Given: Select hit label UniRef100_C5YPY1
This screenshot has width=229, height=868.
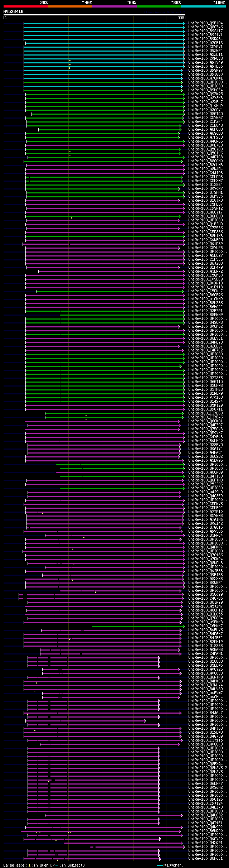Looking at the screenshot, I should (x=205, y=47).
